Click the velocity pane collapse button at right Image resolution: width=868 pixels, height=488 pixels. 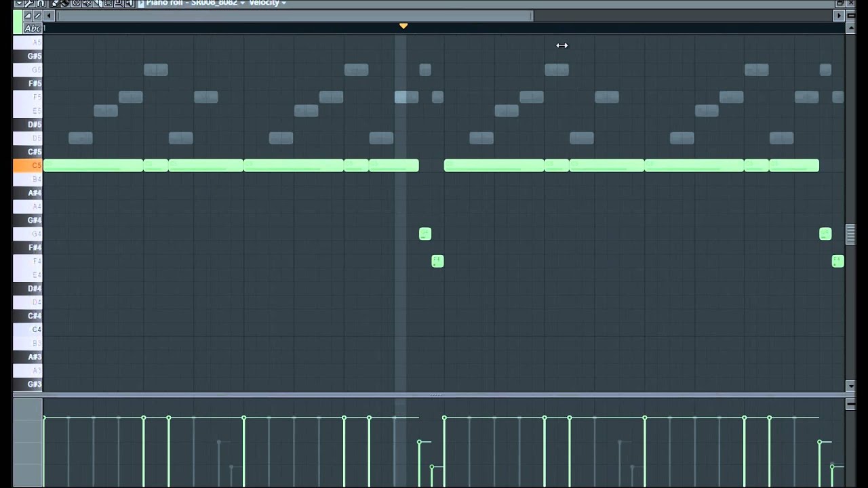pyautogui.click(x=851, y=405)
